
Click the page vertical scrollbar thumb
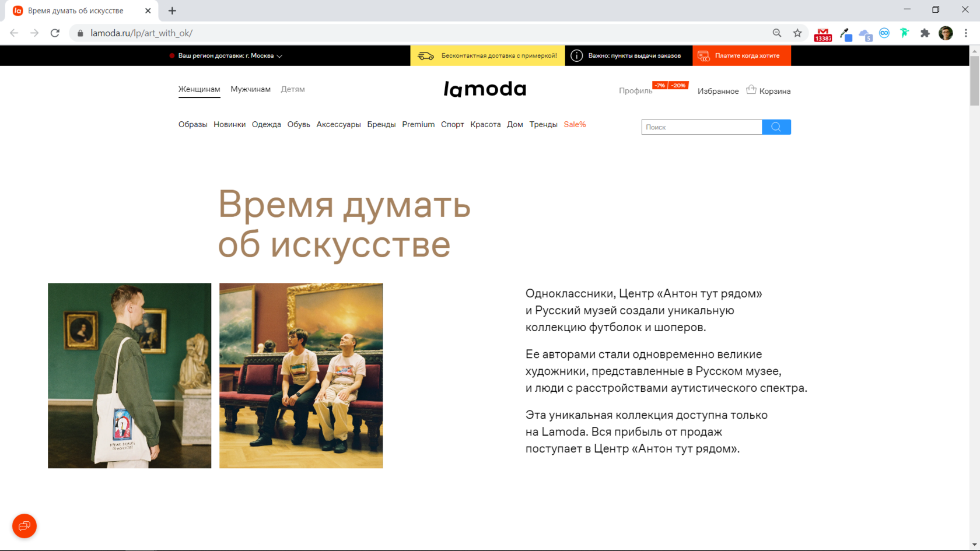975,80
